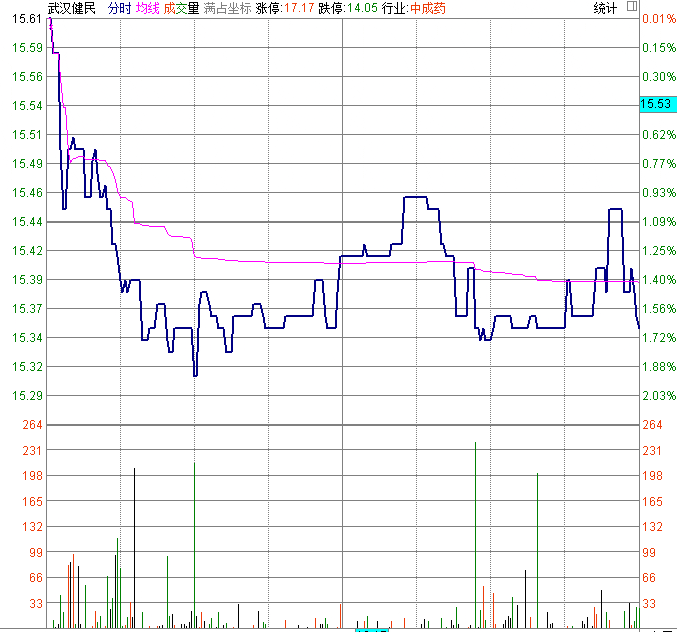Click the 1.09% label on right axis
This screenshot has height=632, width=677.
[x=658, y=222]
